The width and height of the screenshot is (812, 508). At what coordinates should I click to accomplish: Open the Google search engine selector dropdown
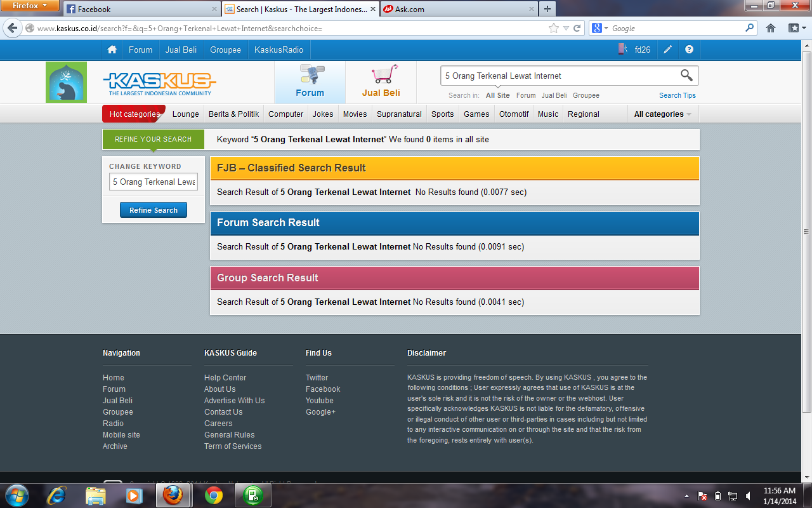point(599,29)
